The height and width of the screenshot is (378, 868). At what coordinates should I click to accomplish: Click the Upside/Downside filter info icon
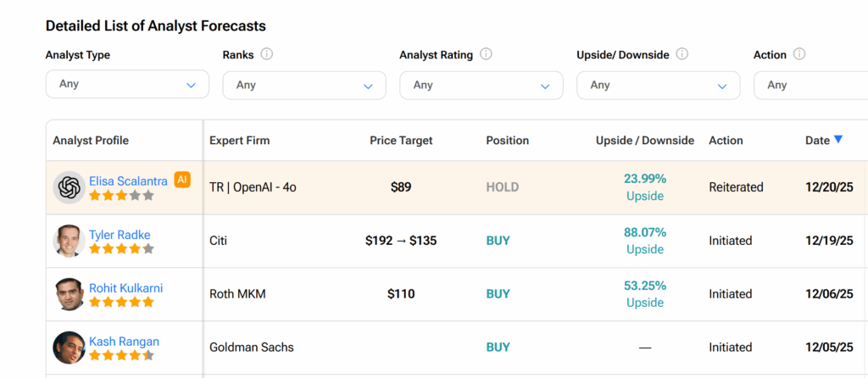tap(682, 54)
